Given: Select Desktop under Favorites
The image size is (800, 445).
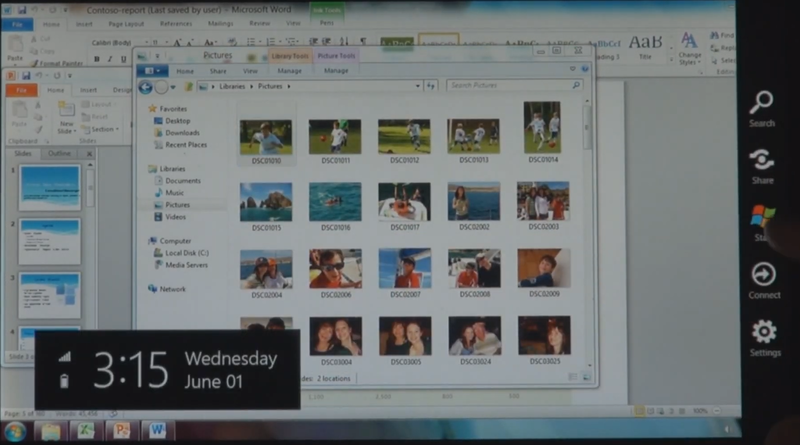Looking at the screenshot, I should [x=172, y=121].
